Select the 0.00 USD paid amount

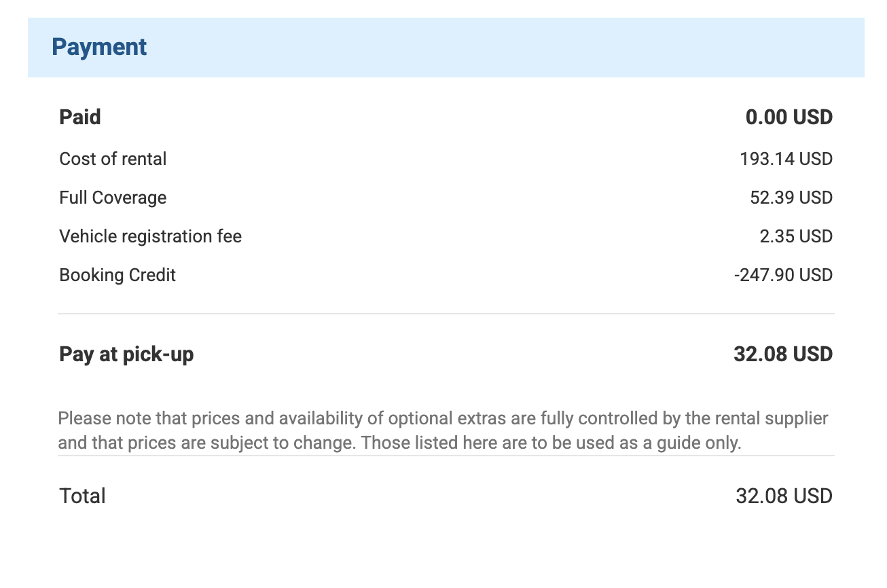(789, 117)
